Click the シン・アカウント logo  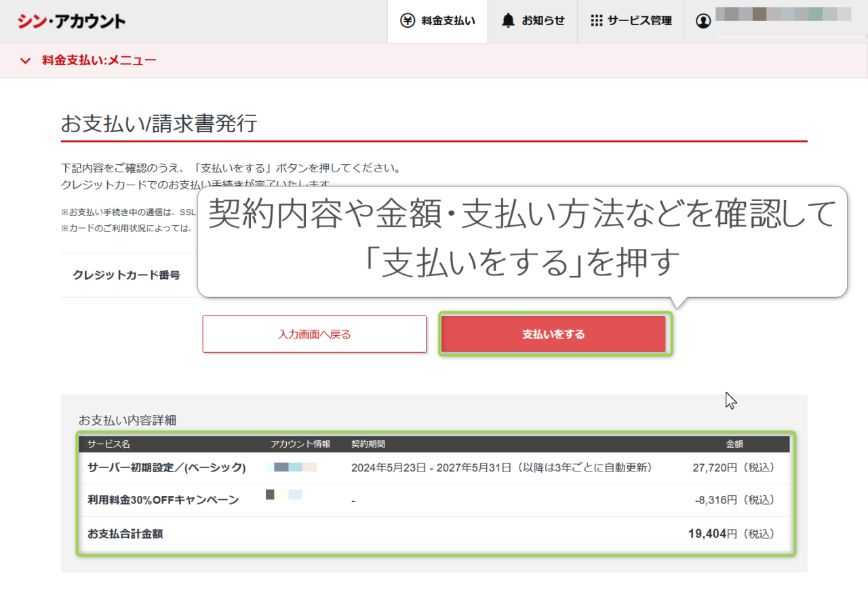tap(71, 21)
